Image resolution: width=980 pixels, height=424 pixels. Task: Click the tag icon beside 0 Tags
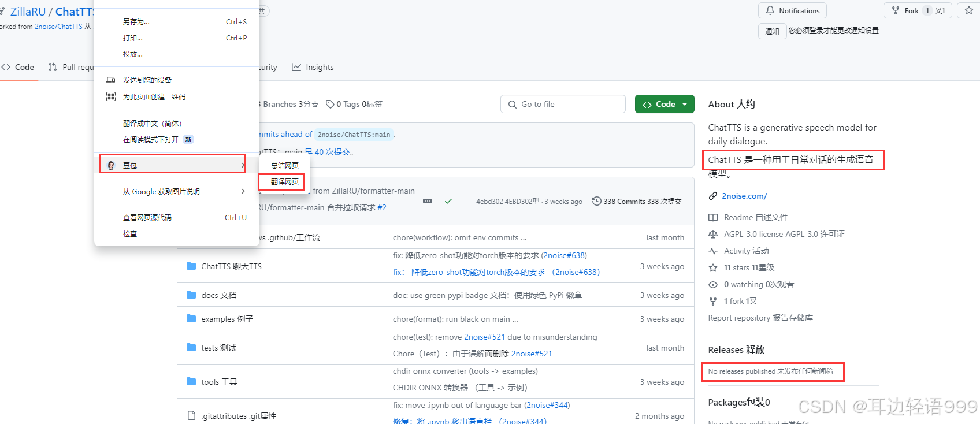(x=330, y=104)
